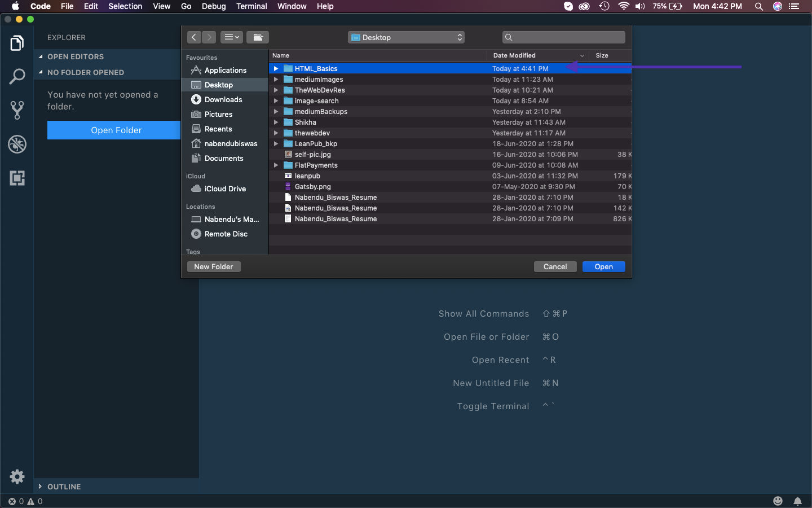The width and height of the screenshot is (812, 508).
Task: Go forward in the file dialog
Action: coord(209,37)
